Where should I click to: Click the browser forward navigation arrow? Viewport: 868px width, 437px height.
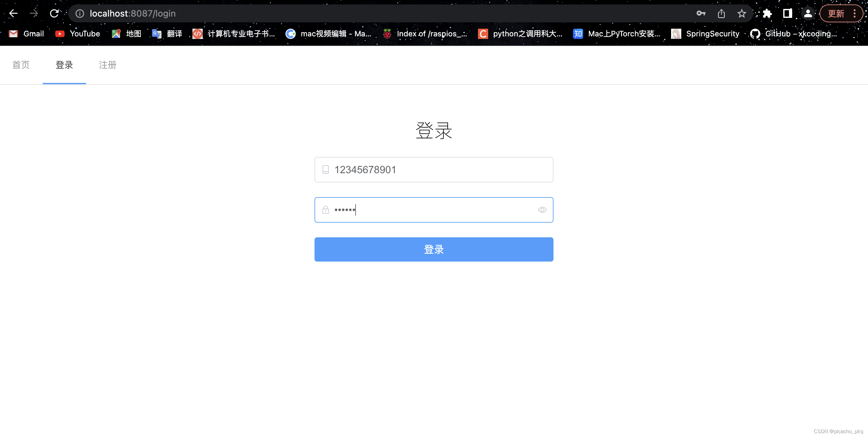(34, 14)
